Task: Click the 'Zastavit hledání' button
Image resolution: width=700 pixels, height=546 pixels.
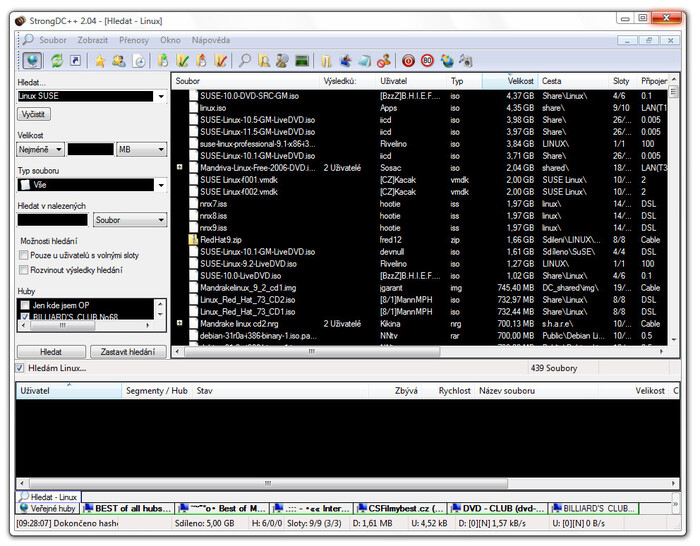Action: click(x=128, y=352)
